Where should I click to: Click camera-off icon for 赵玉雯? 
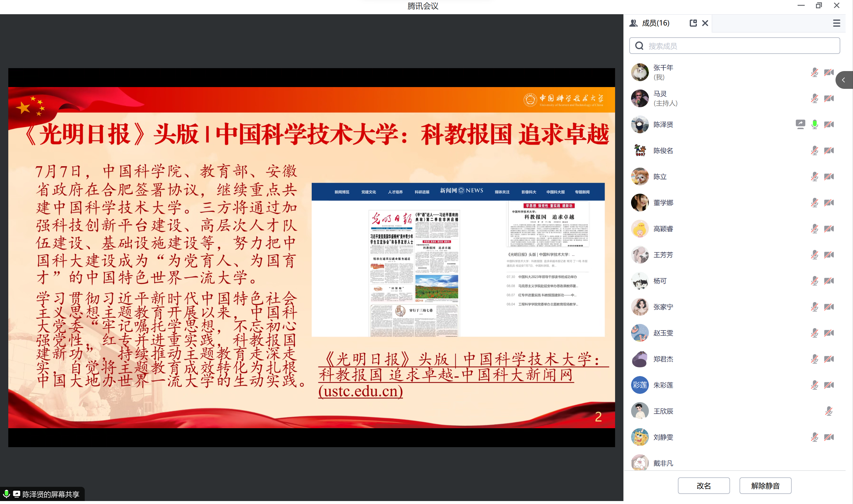point(828,333)
